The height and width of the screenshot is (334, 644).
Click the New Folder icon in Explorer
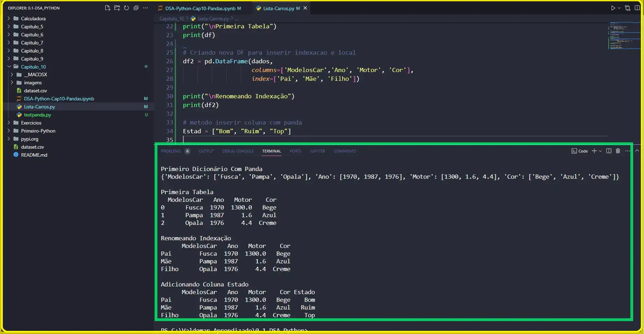click(117, 8)
